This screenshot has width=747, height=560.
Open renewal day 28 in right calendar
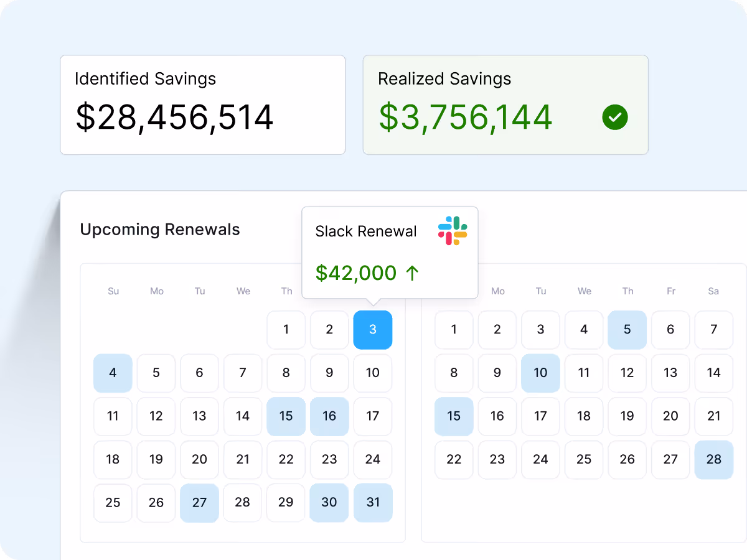714,460
